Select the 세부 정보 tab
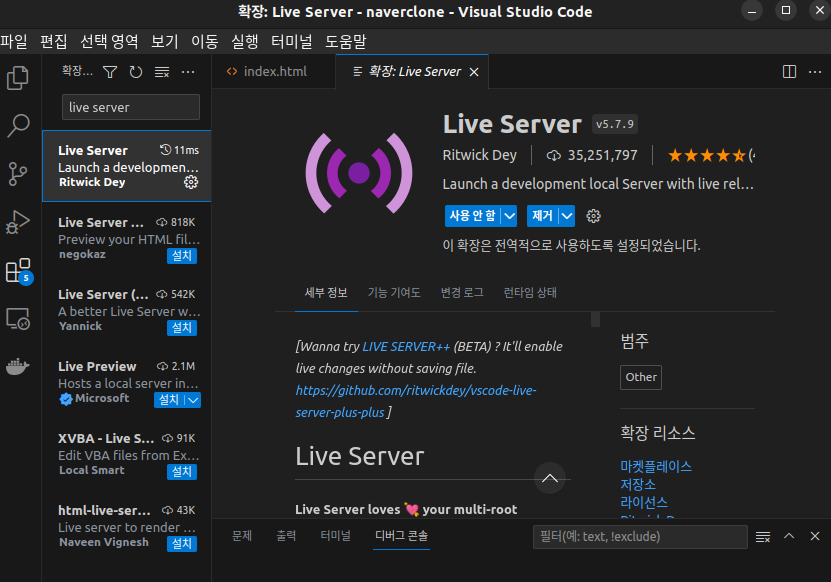Viewport: 831px width, 582px height. coord(326,293)
